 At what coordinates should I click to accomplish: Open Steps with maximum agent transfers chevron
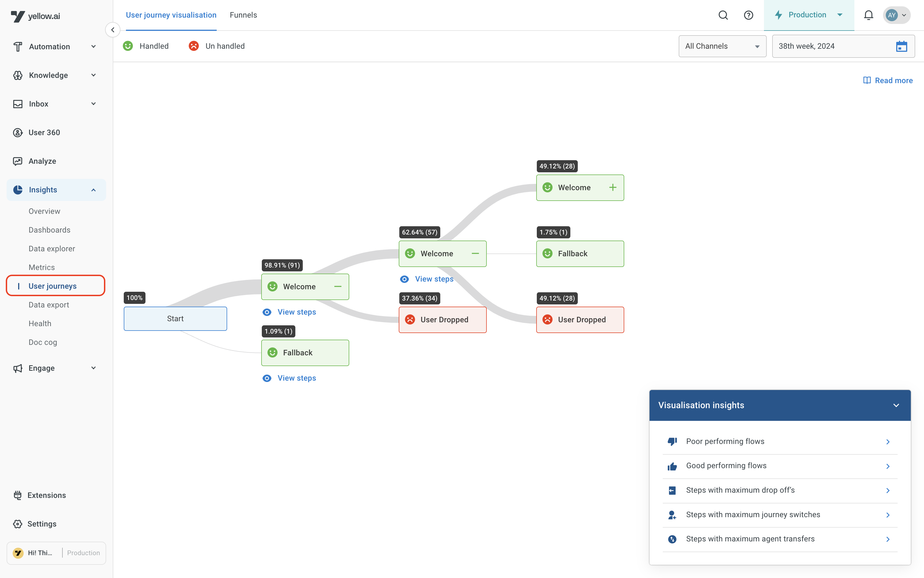[888, 539]
